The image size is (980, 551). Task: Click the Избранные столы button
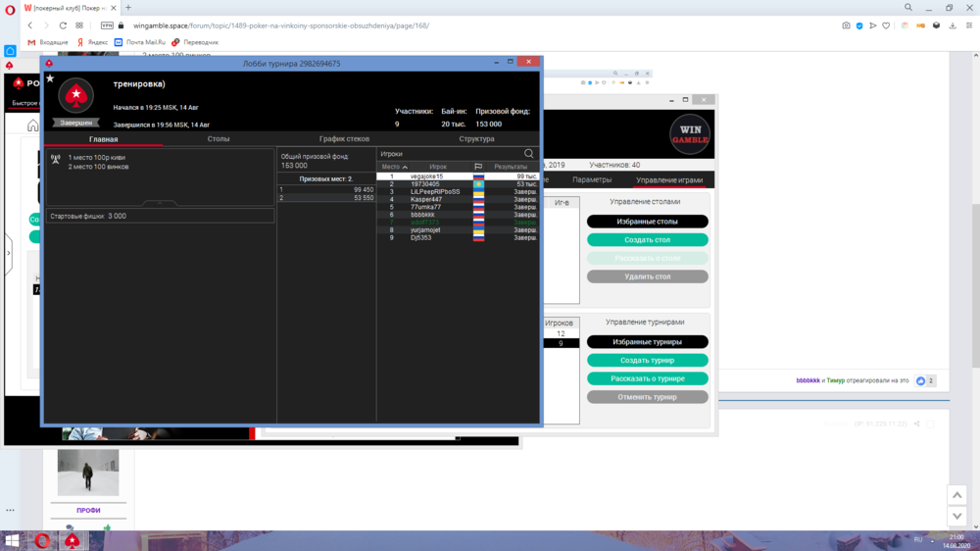click(x=647, y=222)
